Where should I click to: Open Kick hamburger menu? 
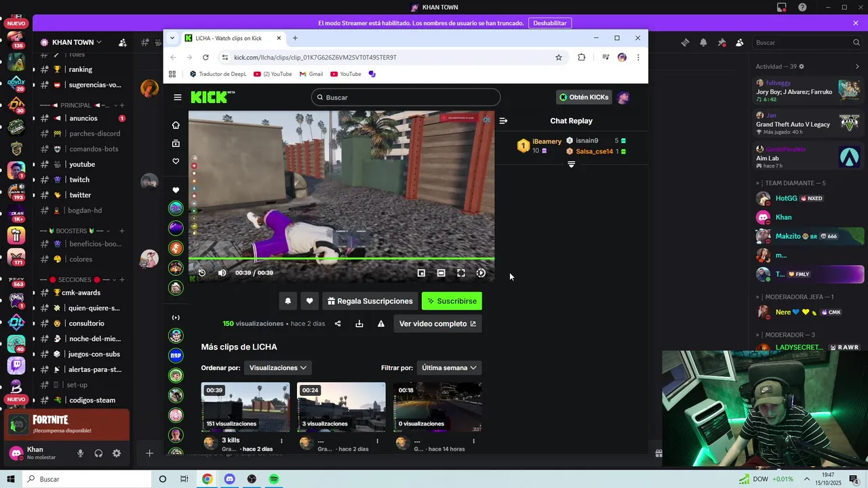tap(178, 97)
